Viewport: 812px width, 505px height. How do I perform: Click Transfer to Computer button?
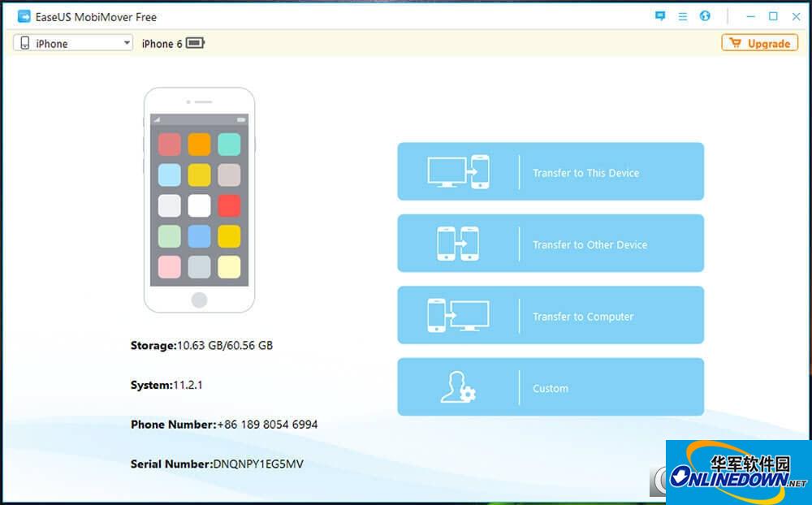(x=551, y=315)
